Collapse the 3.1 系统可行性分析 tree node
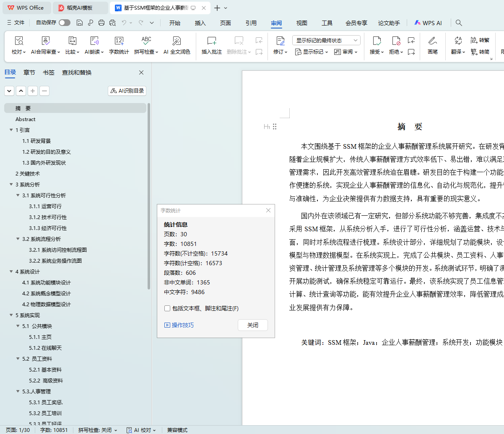This screenshot has width=504, height=434. click(x=18, y=196)
